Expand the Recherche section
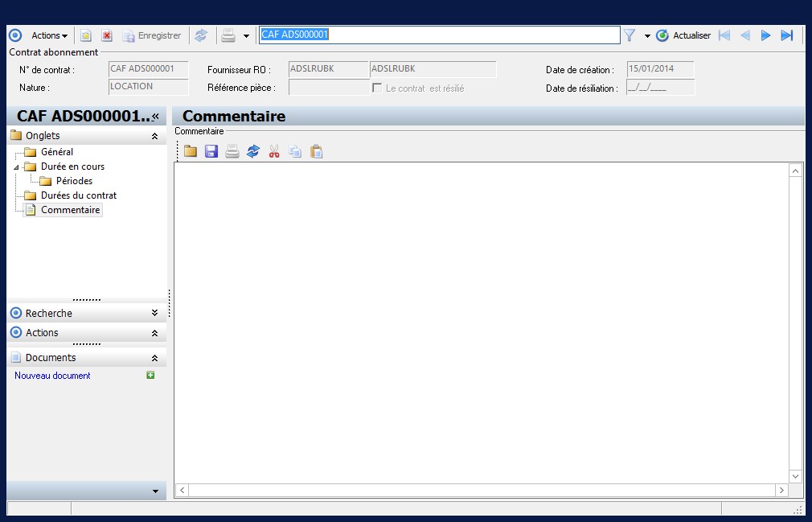 pyautogui.click(x=154, y=313)
